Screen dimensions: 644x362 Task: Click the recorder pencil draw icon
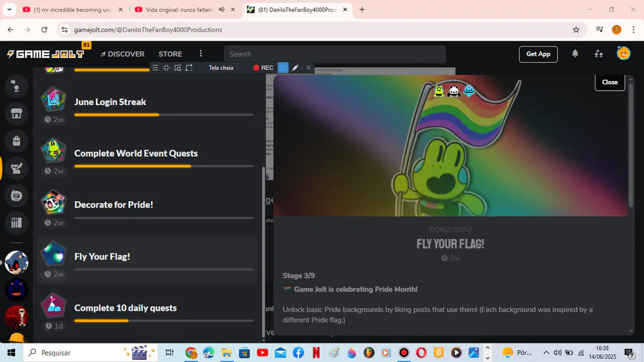click(x=295, y=68)
